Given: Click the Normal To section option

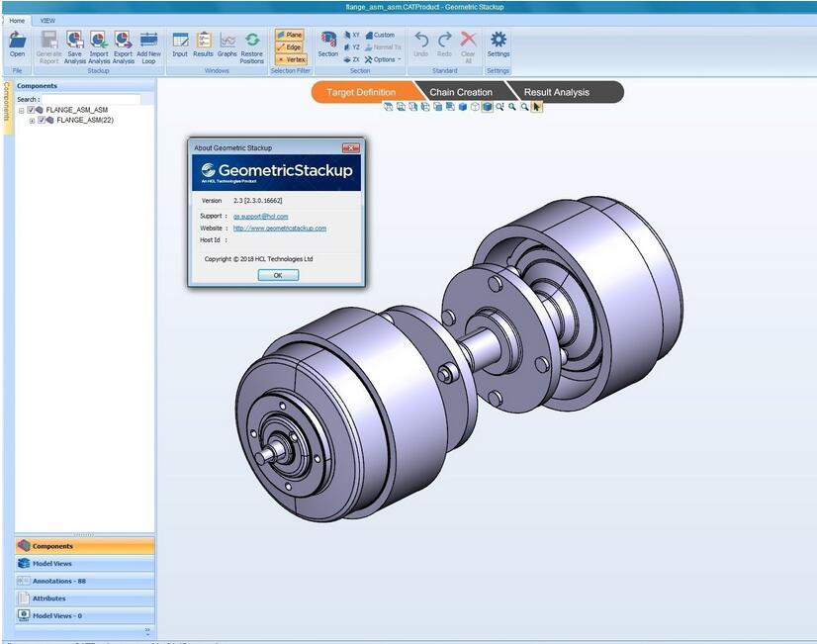Looking at the screenshot, I should (x=383, y=46).
